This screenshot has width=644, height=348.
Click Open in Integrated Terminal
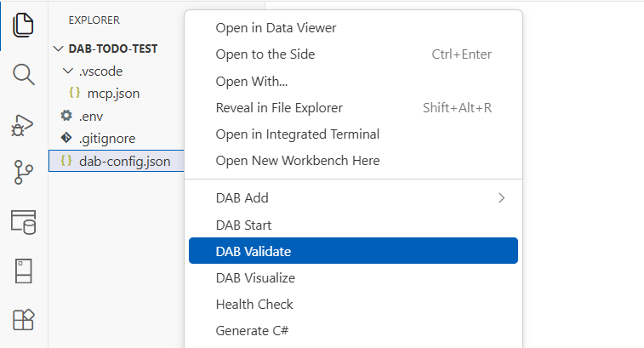297,134
